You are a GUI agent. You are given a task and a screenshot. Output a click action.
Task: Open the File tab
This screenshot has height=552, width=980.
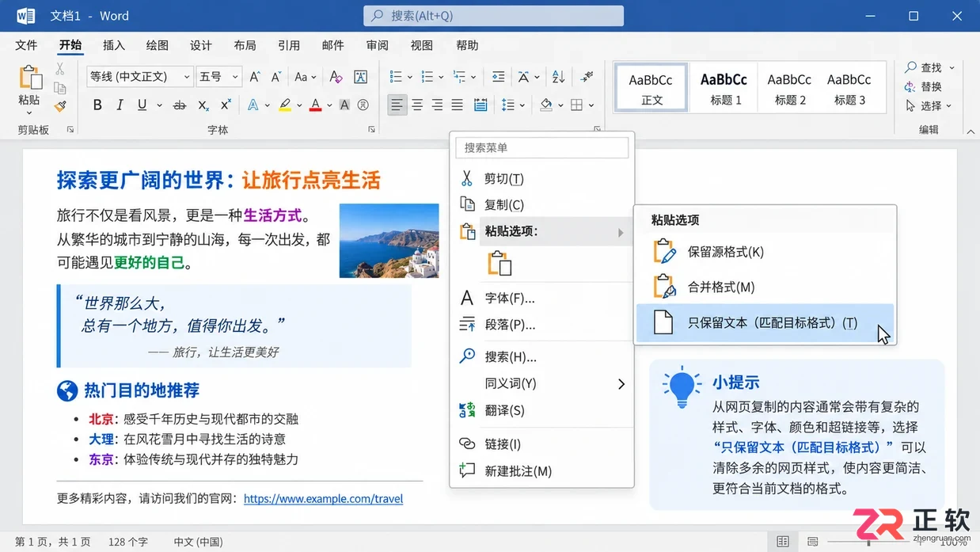tap(26, 45)
